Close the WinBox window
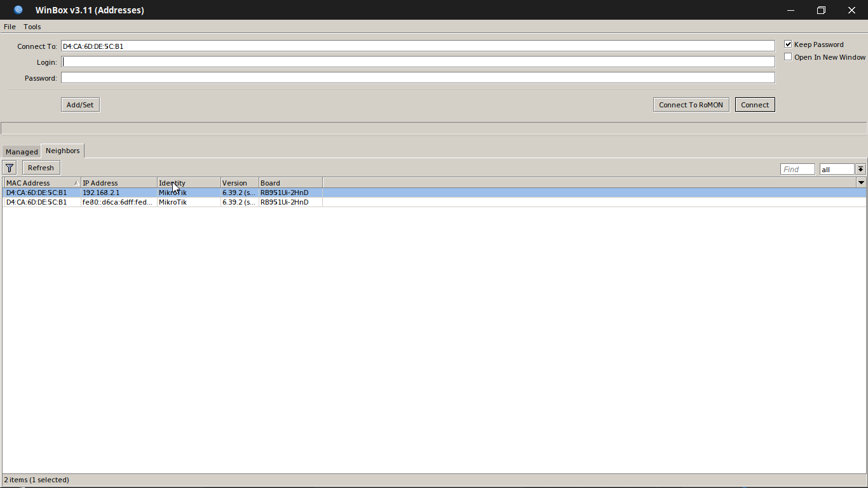This screenshot has width=868, height=488. (851, 10)
